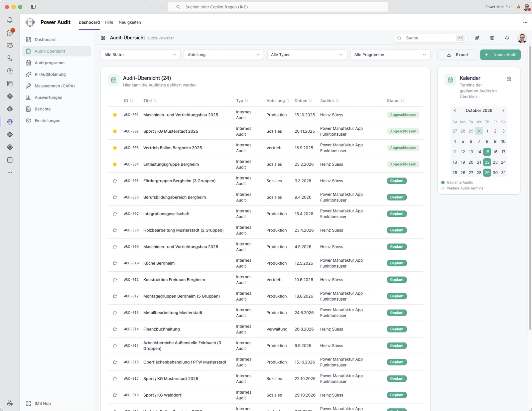Open the phone calls icon
The image size is (532, 411).
tap(10, 58)
